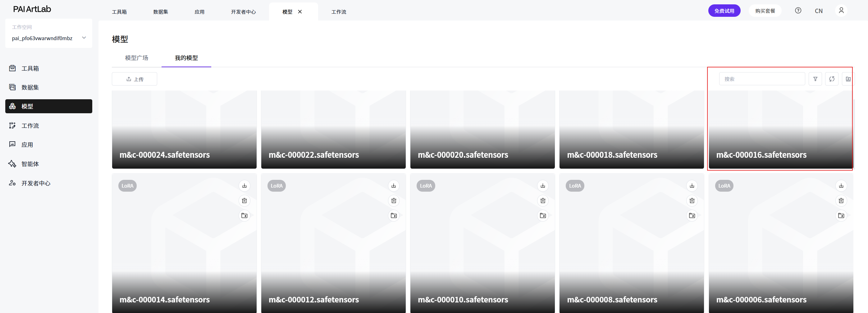The width and height of the screenshot is (868, 313).
Task: Click the folder icon beside the refresh button
Action: click(848, 79)
